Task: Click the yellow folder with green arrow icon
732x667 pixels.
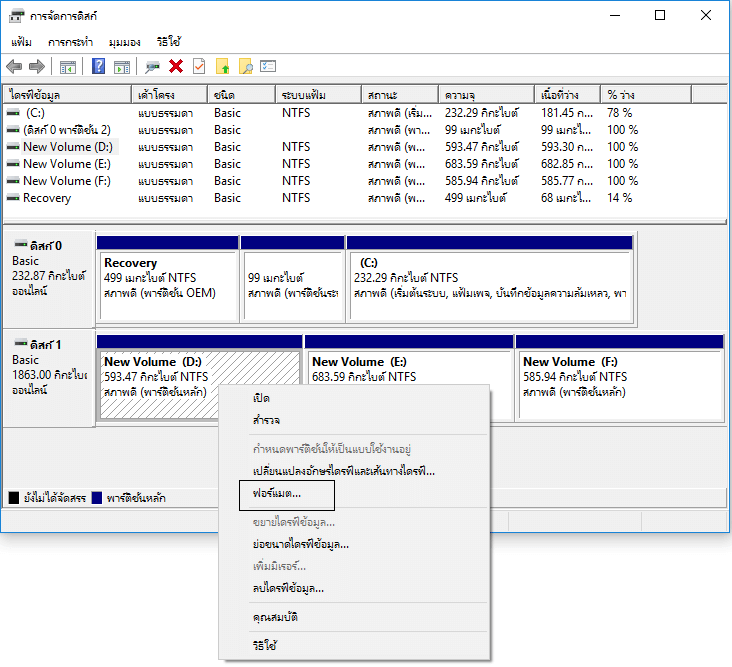Action: 223,67
